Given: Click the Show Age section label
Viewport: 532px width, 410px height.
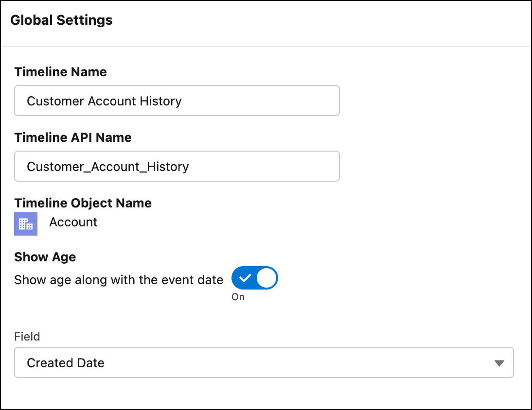Looking at the screenshot, I should pyautogui.click(x=45, y=257).
